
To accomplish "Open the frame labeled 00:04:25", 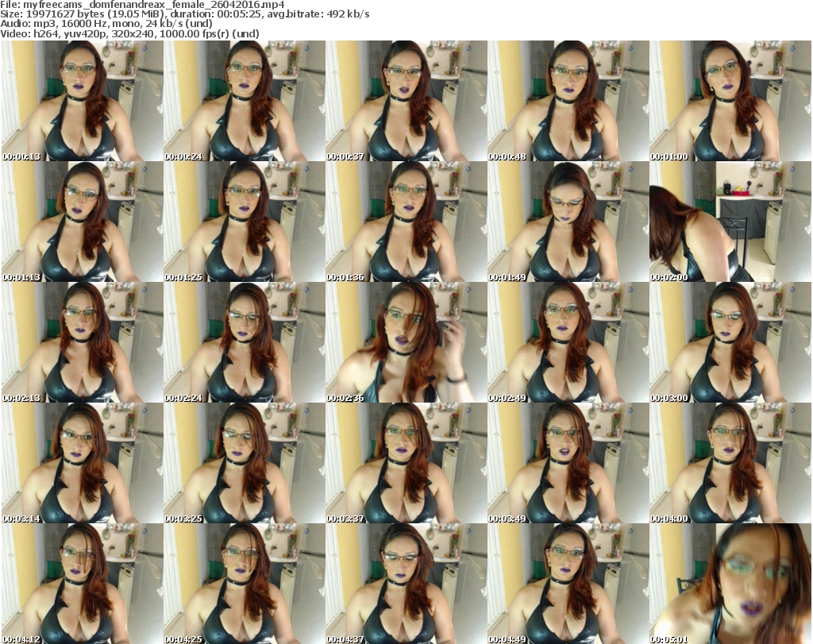I will [245, 584].
